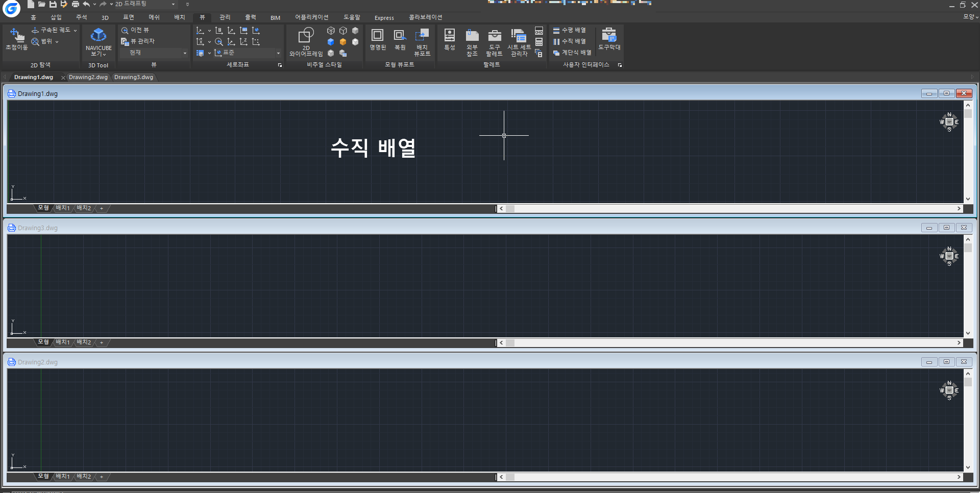Click the undo arrow icon
980x493 pixels.
[x=86, y=4]
